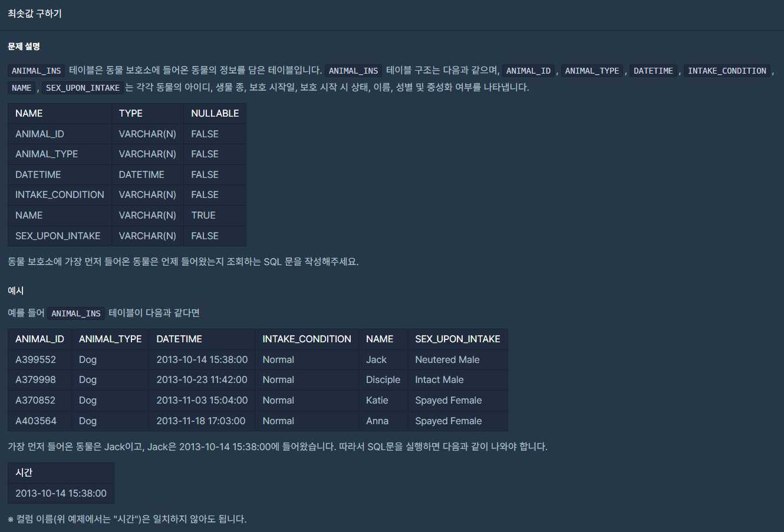784x532 pixels.
Task: Click the INTAKE_CONDITION inline code tag in description
Action: (x=727, y=71)
